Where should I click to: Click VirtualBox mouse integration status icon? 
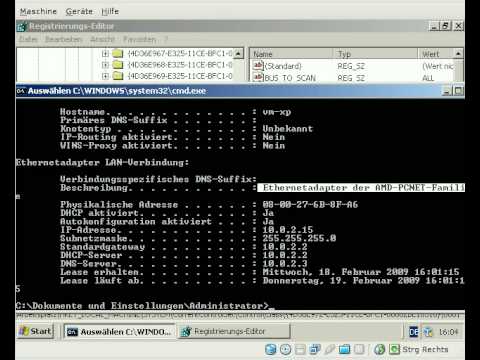(379, 349)
